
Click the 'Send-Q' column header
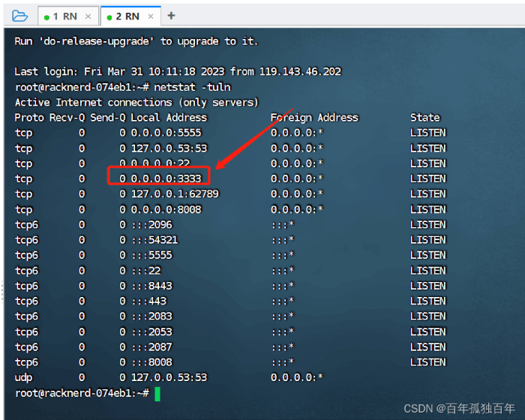click(108, 118)
